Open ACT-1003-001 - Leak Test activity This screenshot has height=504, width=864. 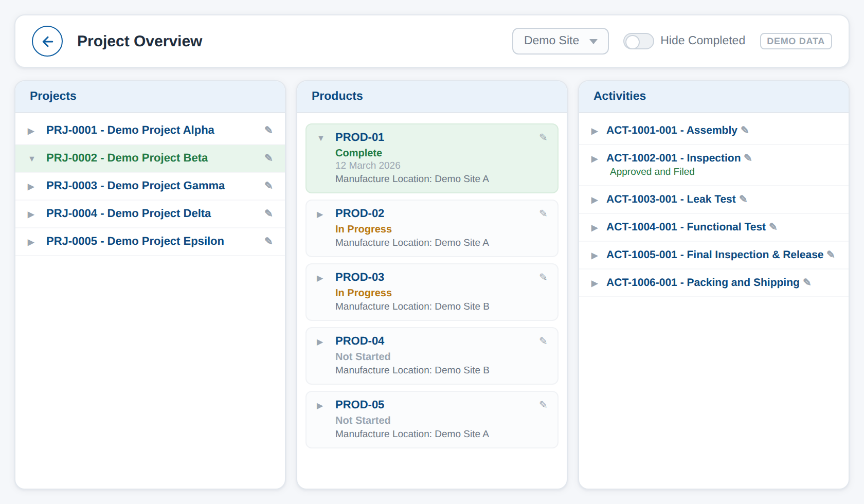671,199
